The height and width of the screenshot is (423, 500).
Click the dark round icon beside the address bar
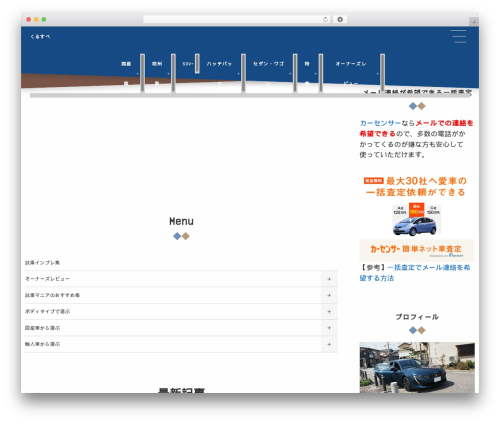point(340,19)
